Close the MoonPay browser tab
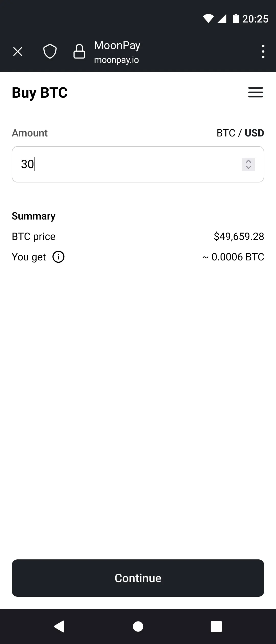 tap(18, 52)
